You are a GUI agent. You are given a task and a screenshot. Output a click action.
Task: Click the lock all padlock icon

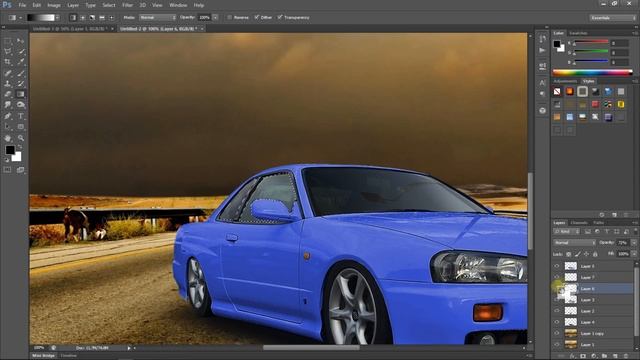click(595, 254)
